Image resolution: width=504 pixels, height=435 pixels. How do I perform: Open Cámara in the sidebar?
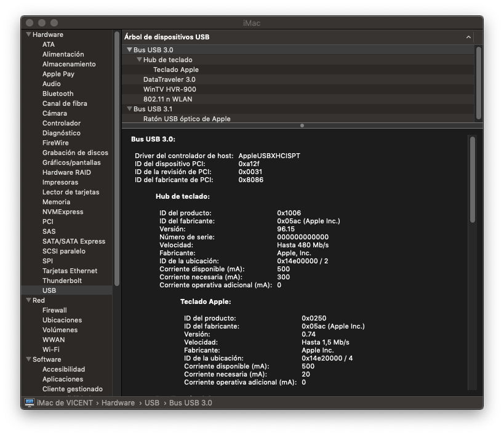(55, 113)
